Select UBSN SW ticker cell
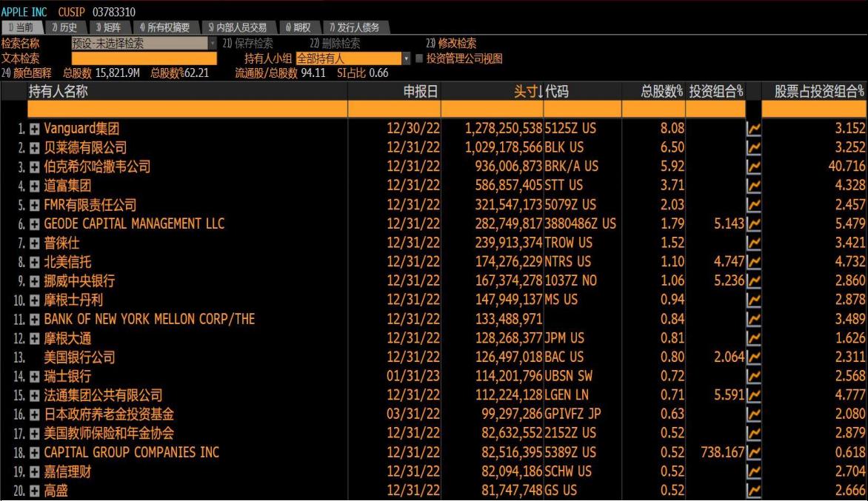This screenshot has height=501, width=868. point(569,376)
